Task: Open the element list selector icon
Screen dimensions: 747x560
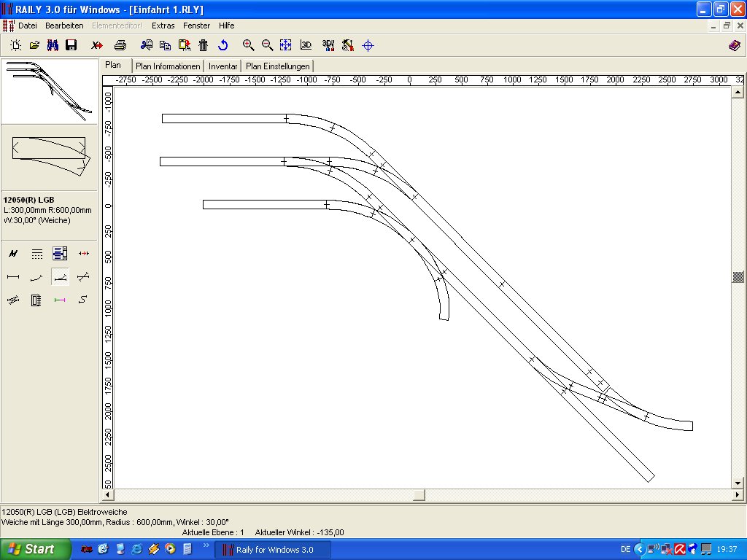Action: point(60,253)
